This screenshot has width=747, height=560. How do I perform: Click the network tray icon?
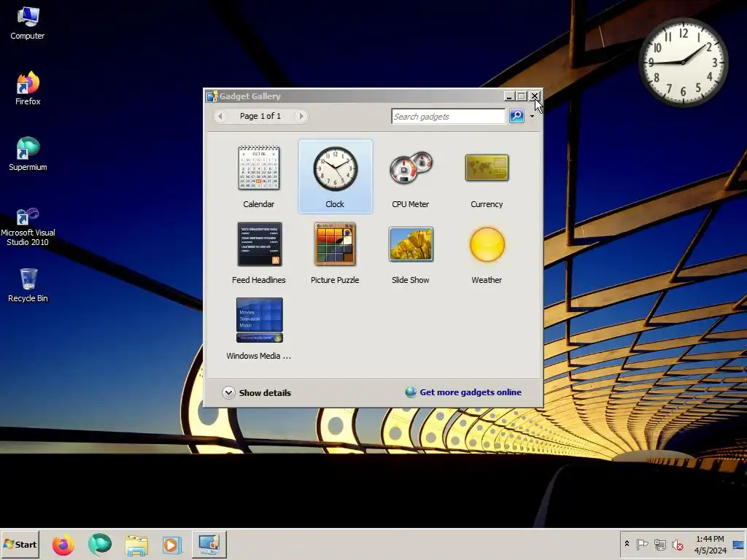pos(659,544)
